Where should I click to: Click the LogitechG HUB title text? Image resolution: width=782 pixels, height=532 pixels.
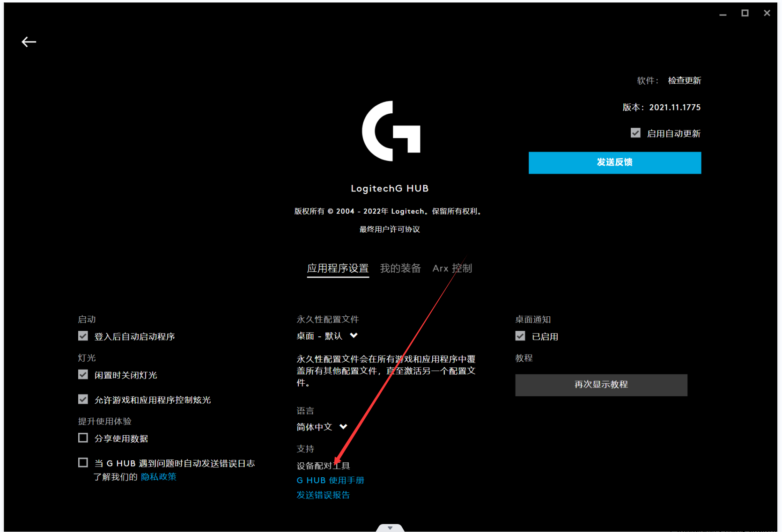[x=390, y=189]
